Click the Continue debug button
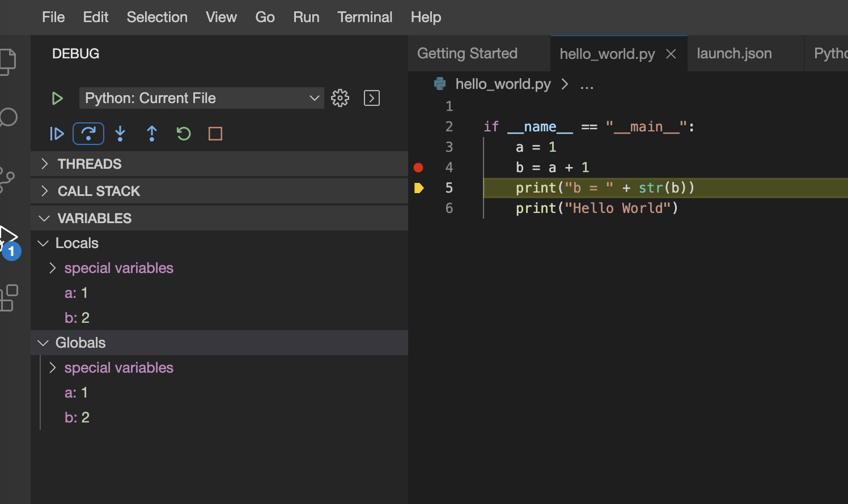The height and width of the screenshot is (504, 848). (x=57, y=134)
